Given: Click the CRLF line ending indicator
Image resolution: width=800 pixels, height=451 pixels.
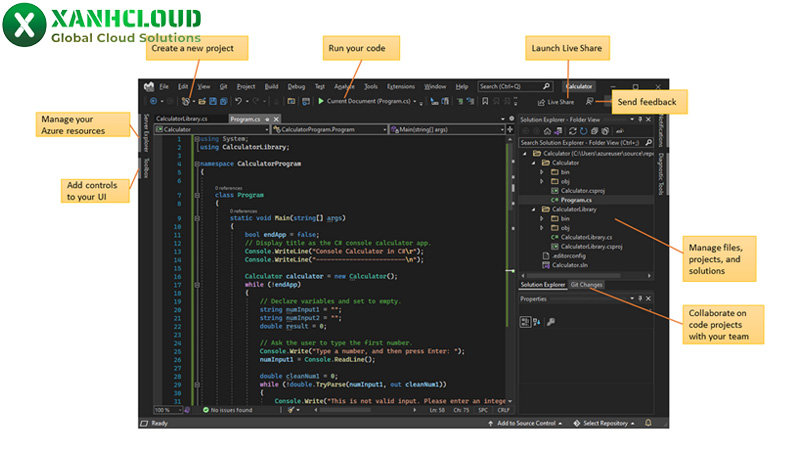Looking at the screenshot, I should 503,410.
